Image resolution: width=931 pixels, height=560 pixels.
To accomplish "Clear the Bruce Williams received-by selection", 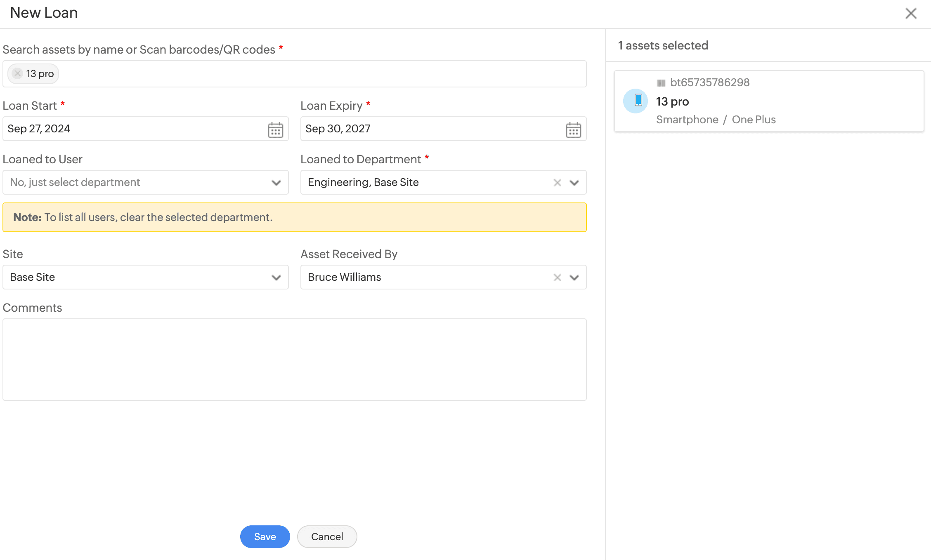I will coord(557,278).
